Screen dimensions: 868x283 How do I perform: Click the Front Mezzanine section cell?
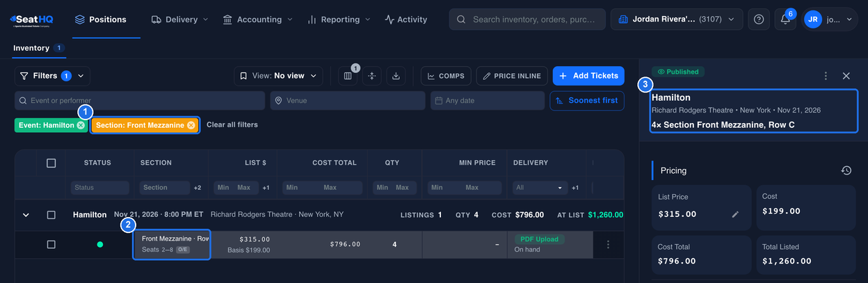172,244
